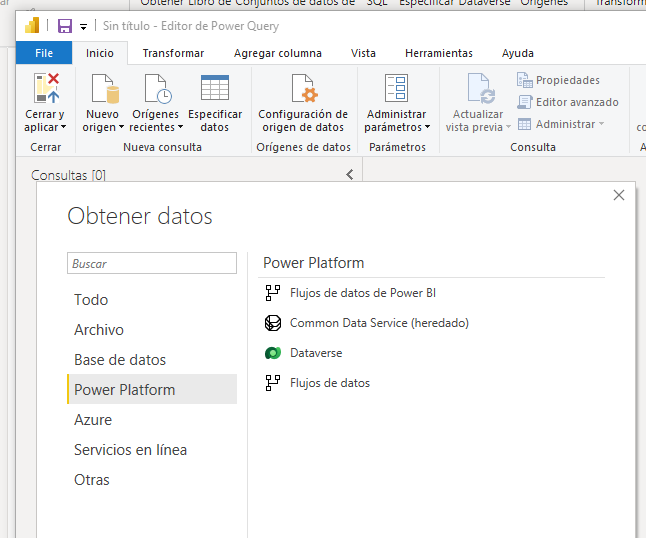Open Configuración de origen de datos icon
The width and height of the screenshot is (646, 538).
[x=304, y=88]
